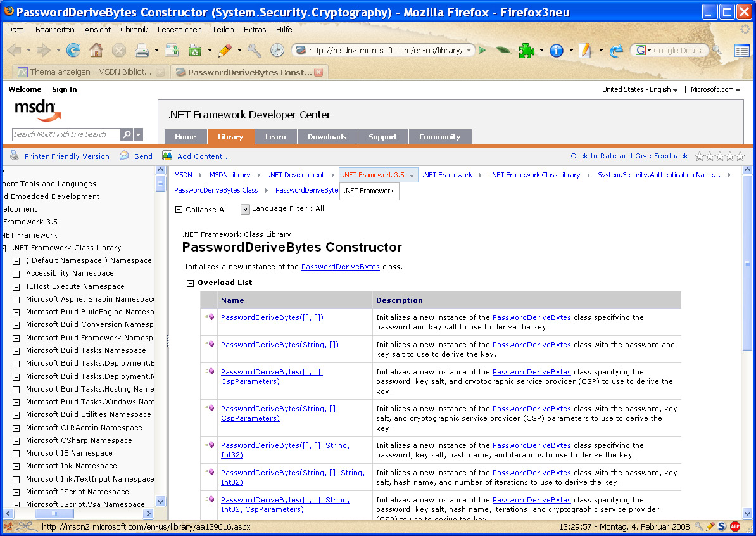This screenshot has width=756, height=536.
Task: Switch to the Thema anzeigen - MSDN tab
Action: [x=91, y=72]
